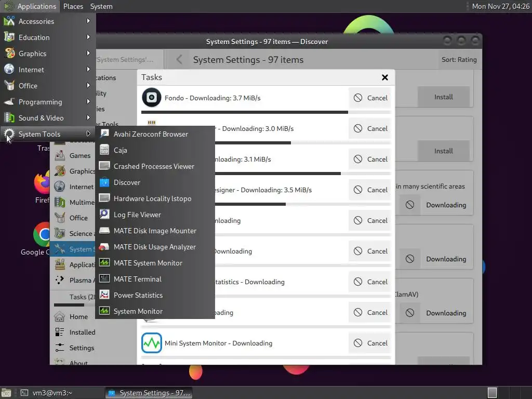532x399 pixels.
Task: Click the 3.0 MiB/s download progress bar
Action: pos(303,143)
